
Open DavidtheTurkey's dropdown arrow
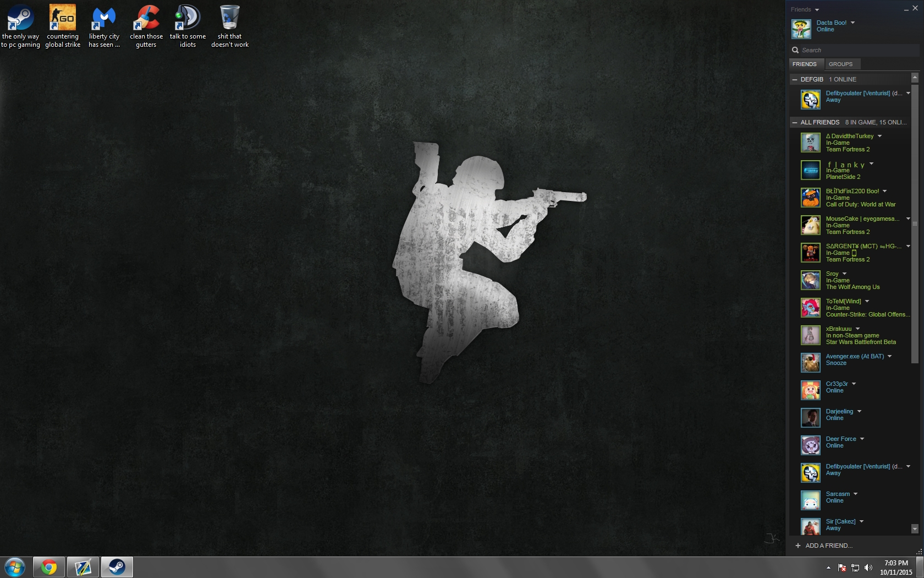point(879,136)
